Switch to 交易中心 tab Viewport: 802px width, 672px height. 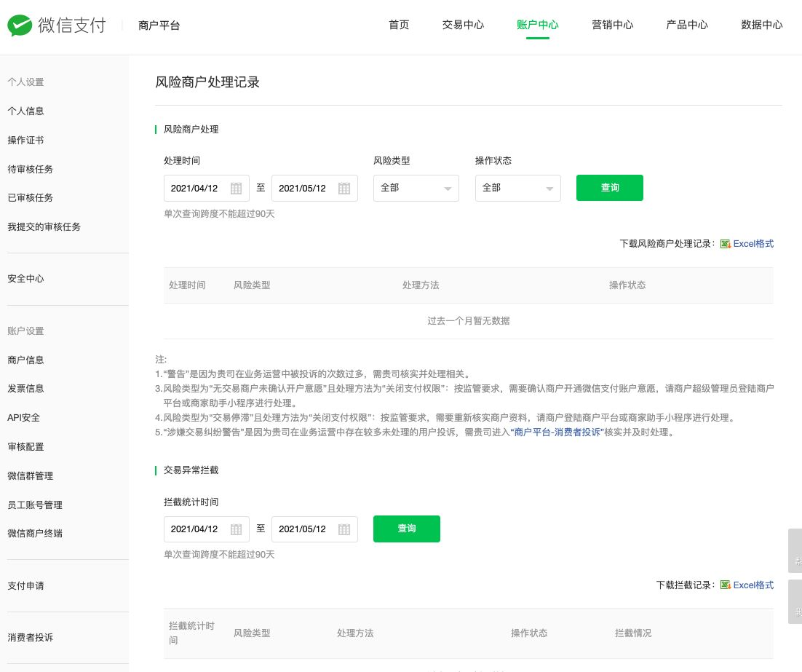point(463,25)
